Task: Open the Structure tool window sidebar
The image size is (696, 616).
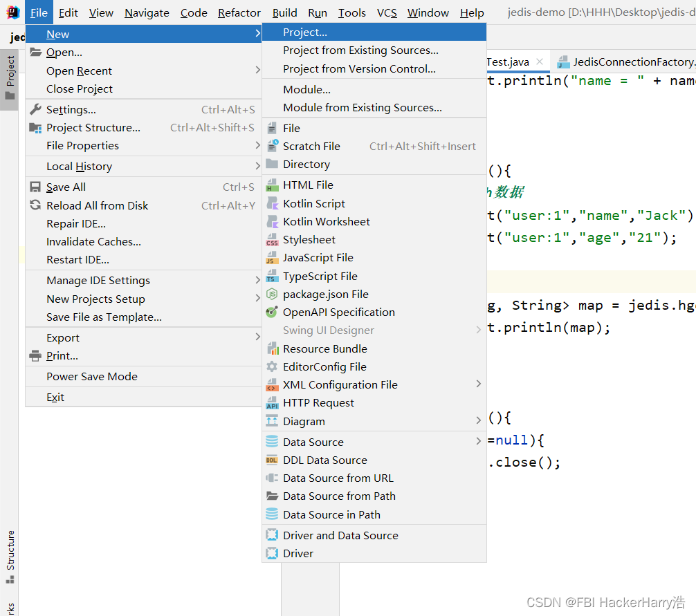Action: [10, 557]
